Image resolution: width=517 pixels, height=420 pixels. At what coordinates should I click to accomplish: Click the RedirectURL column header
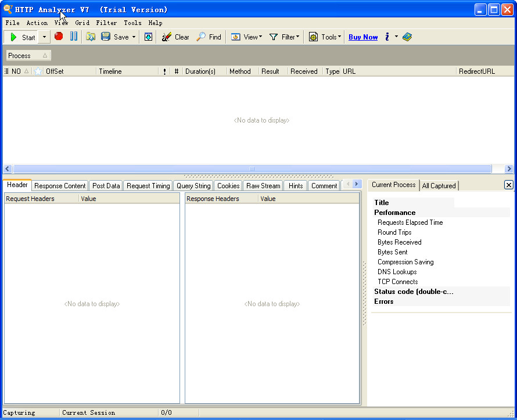(485, 71)
